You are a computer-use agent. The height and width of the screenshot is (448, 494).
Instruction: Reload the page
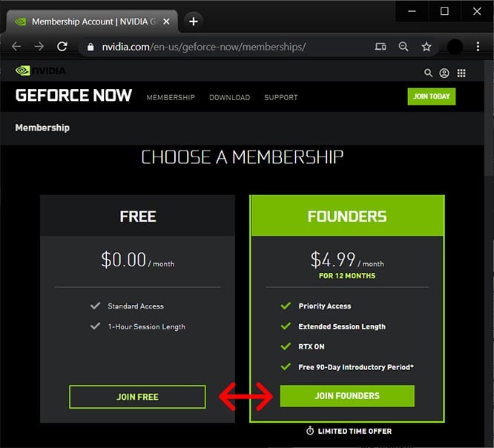[x=62, y=47]
